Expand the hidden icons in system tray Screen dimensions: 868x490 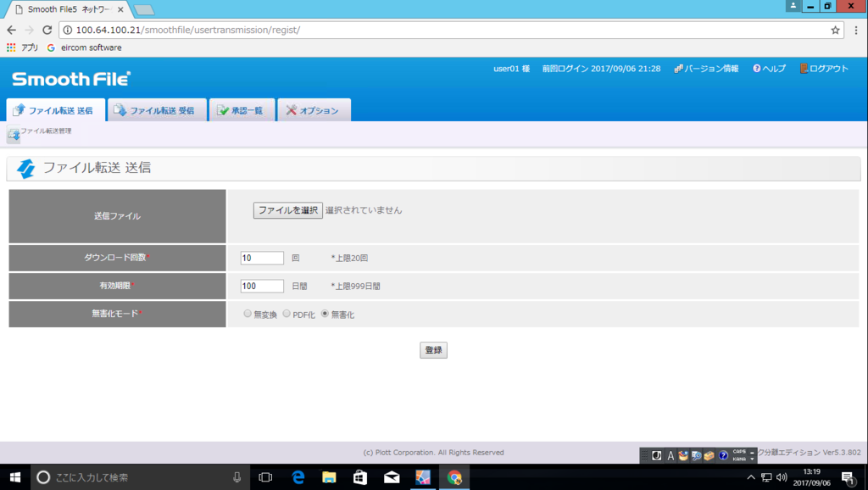[x=752, y=477]
